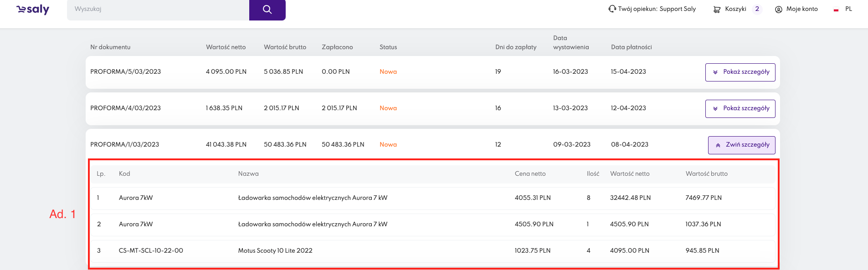Screen dimensions: 868x270
Task: Click the Saly logo
Action: coord(33,10)
